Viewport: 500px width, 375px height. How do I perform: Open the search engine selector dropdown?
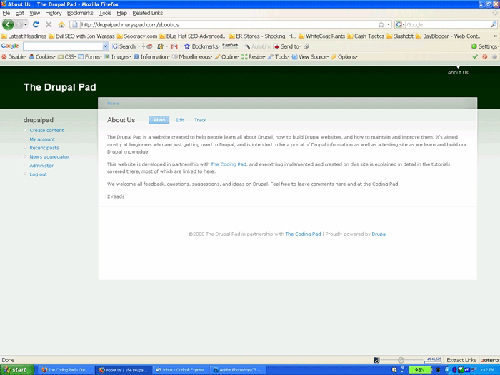click(400, 25)
